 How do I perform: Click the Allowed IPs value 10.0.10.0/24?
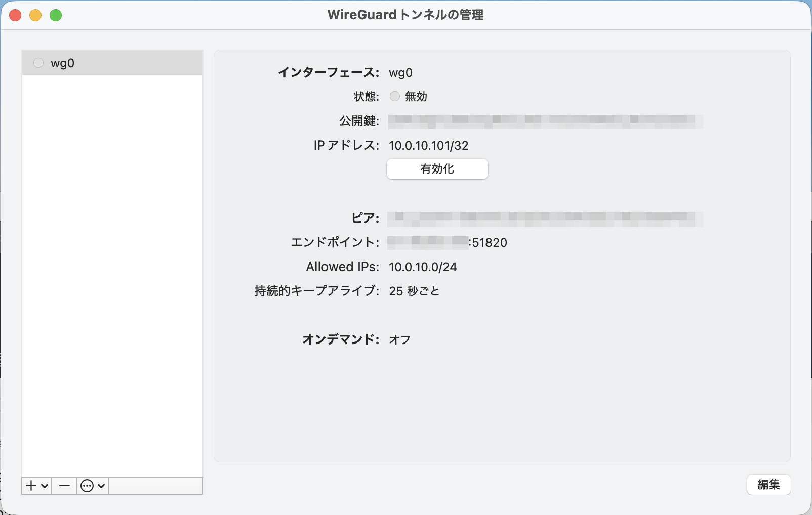(x=423, y=267)
